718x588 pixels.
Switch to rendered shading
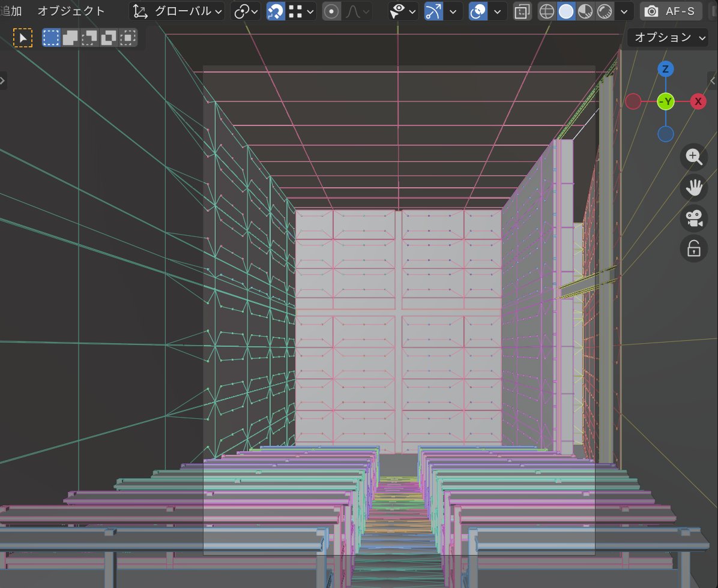(605, 11)
